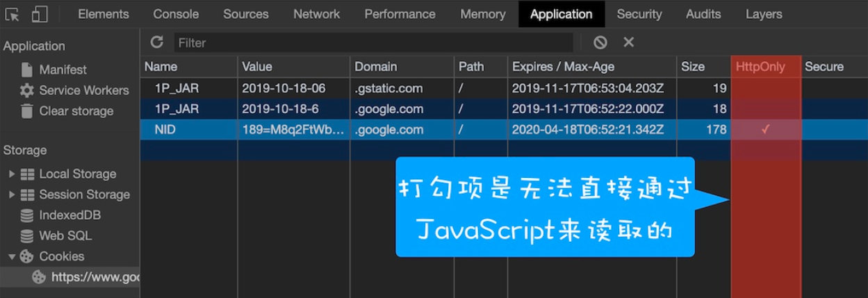Click the Cookies cookie icon
Image resolution: width=868 pixels, height=298 pixels.
(27, 256)
